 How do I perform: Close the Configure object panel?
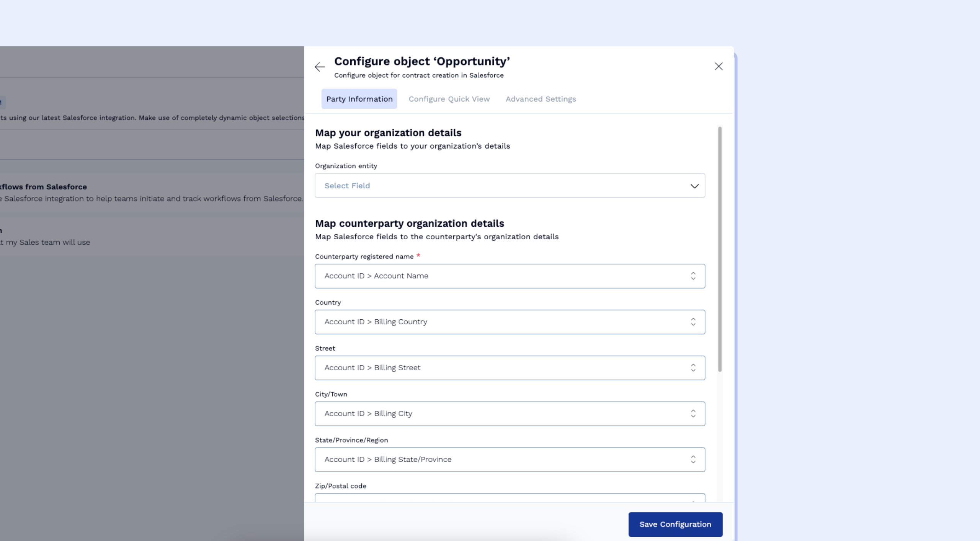pyautogui.click(x=719, y=67)
